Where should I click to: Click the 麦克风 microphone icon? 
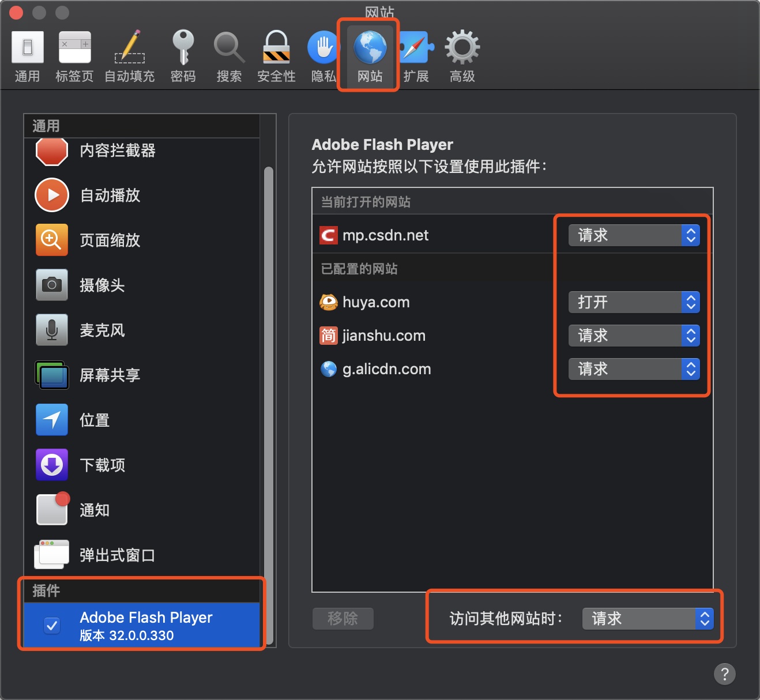[52, 330]
